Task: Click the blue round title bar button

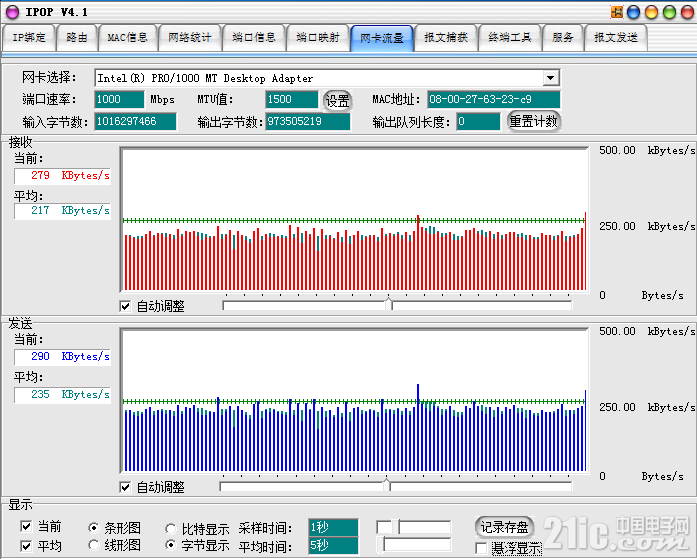Action: pyautogui.click(x=633, y=12)
